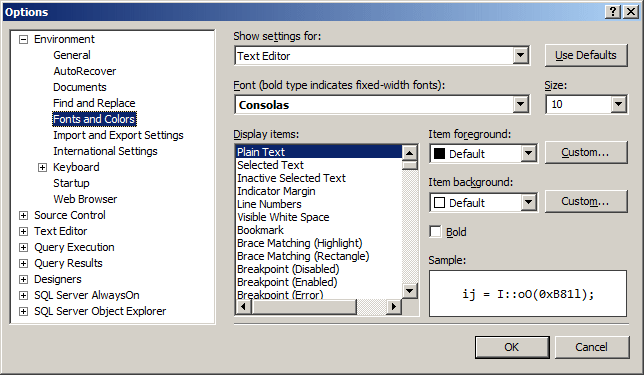Click the Display items scroll up arrow
Viewport: 644px width, 375px height.
click(x=409, y=153)
